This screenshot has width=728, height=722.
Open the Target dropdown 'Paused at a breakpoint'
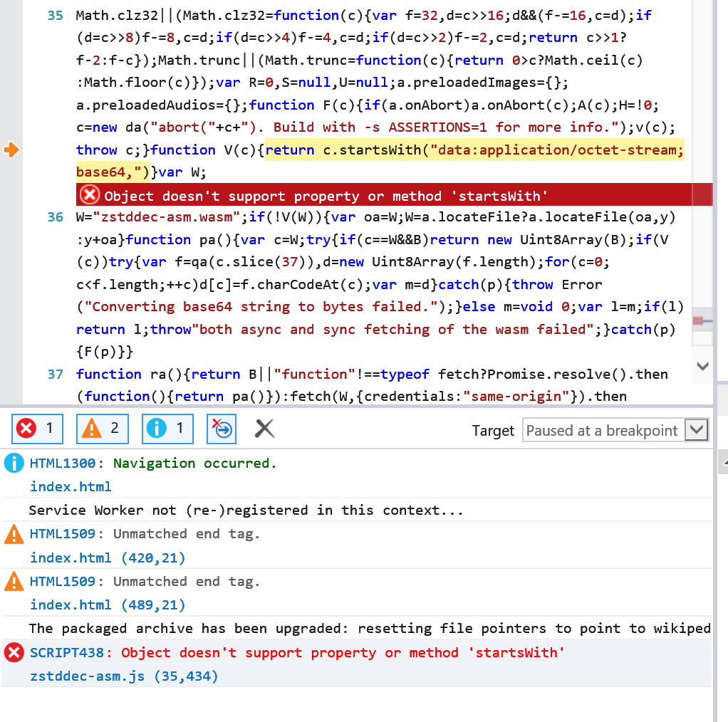pos(615,430)
